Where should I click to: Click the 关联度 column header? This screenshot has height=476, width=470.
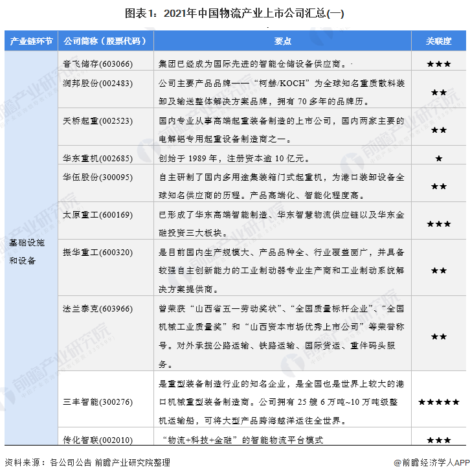point(438,41)
